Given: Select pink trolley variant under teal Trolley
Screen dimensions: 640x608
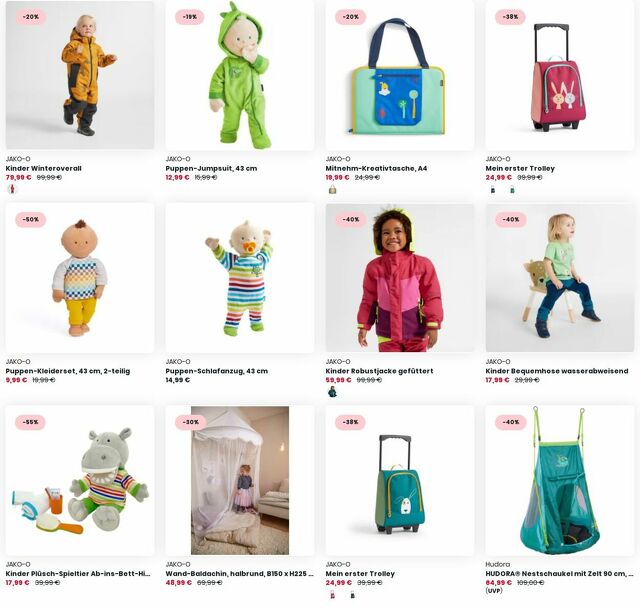Looking at the screenshot, I should point(333,595).
